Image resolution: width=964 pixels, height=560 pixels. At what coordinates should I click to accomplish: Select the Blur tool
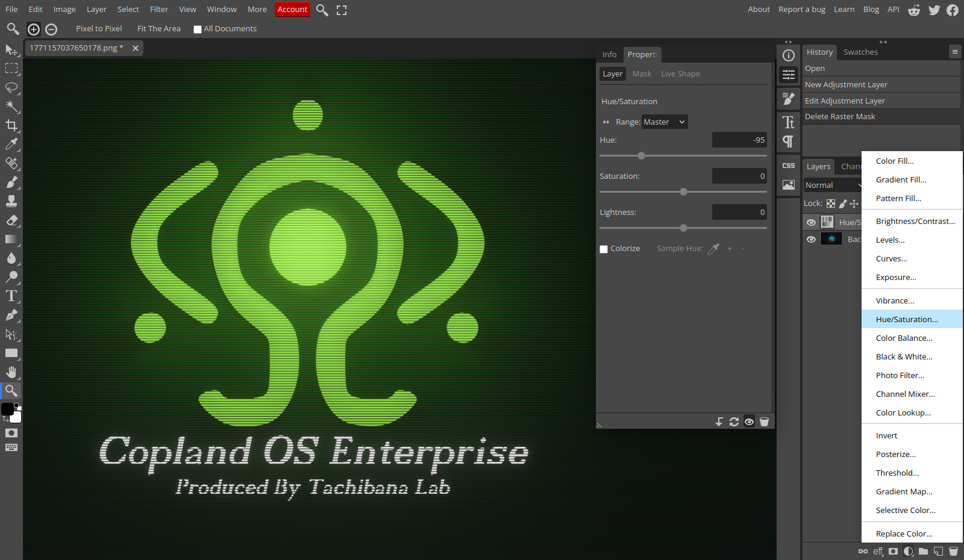[11, 258]
